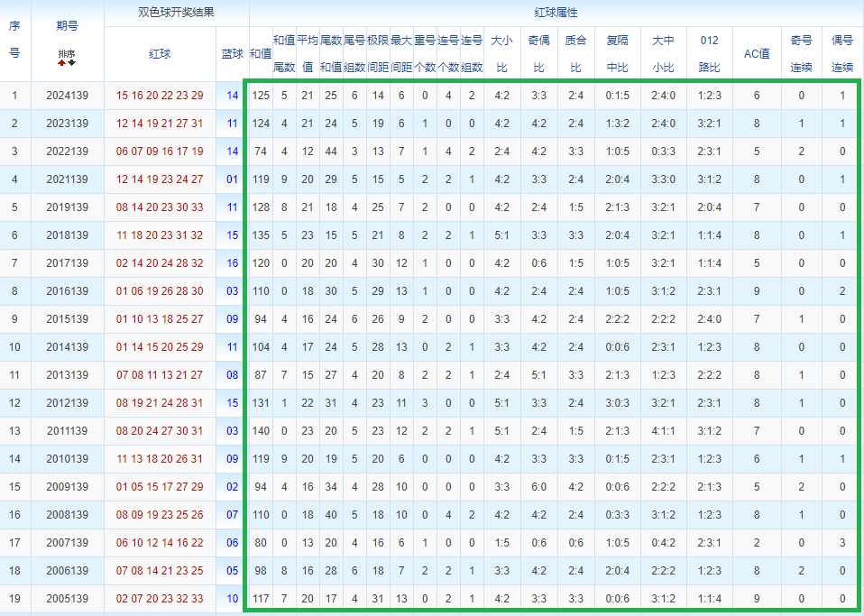The width and height of the screenshot is (864, 616).
Task: Click red balls 02 07 20 23 32 33
Action: (160, 598)
